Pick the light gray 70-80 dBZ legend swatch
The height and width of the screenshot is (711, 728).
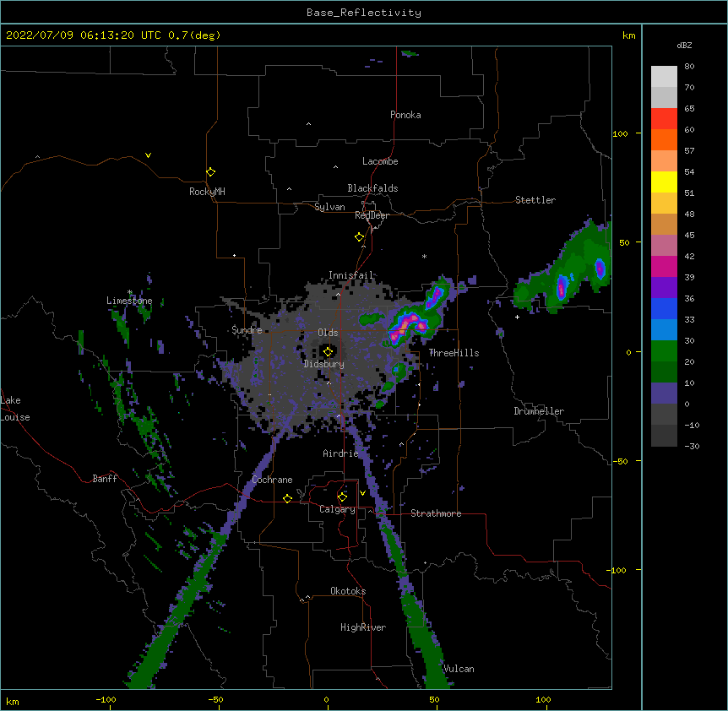(x=664, y=77)
